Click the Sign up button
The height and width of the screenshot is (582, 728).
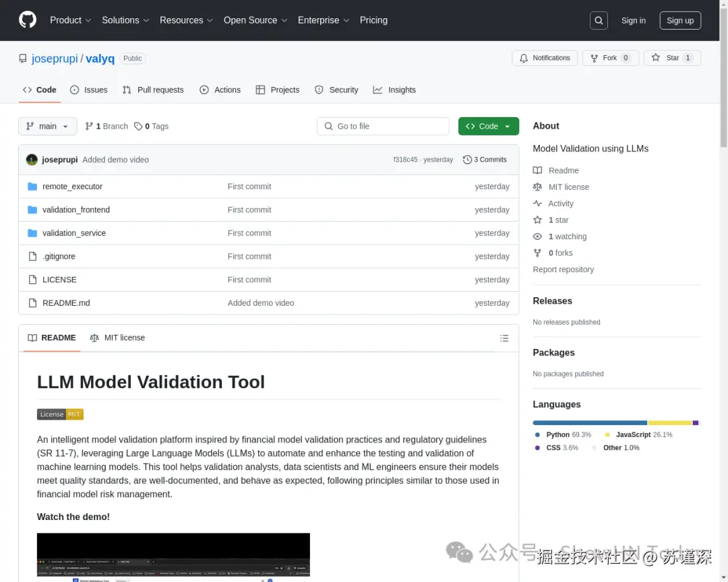click(679, 20)
